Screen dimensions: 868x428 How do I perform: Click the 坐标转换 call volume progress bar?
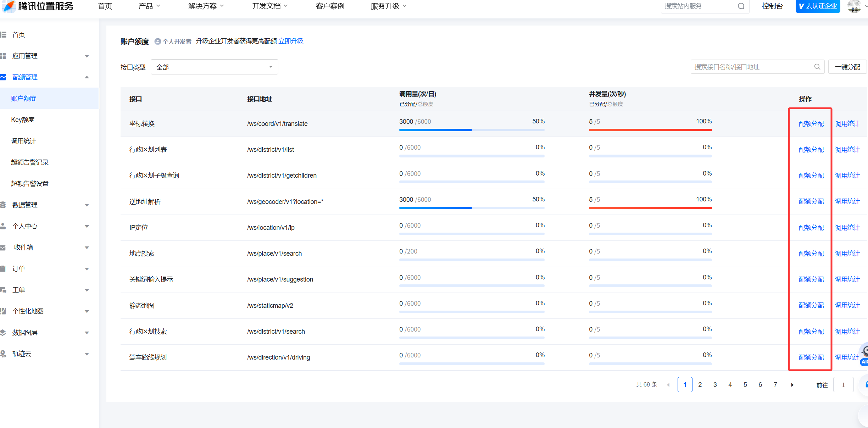pyautogui.click(x=472, y=130)
